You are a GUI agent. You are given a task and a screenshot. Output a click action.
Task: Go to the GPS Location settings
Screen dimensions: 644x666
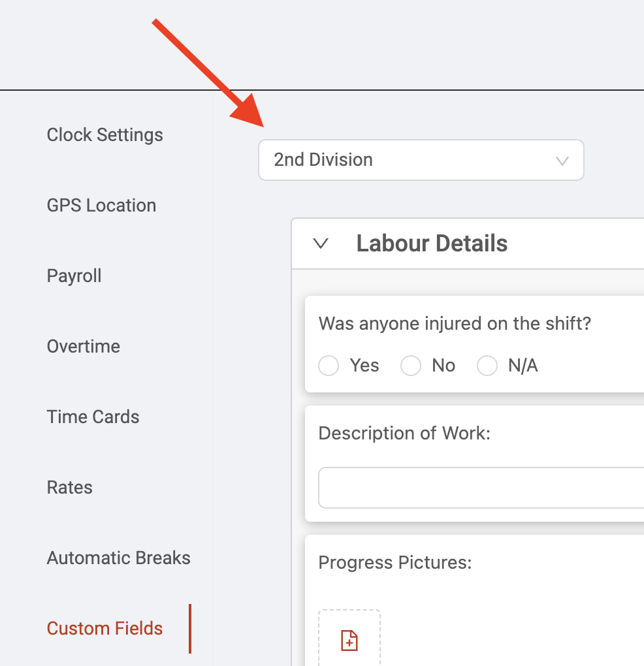[x=101, y=206]
